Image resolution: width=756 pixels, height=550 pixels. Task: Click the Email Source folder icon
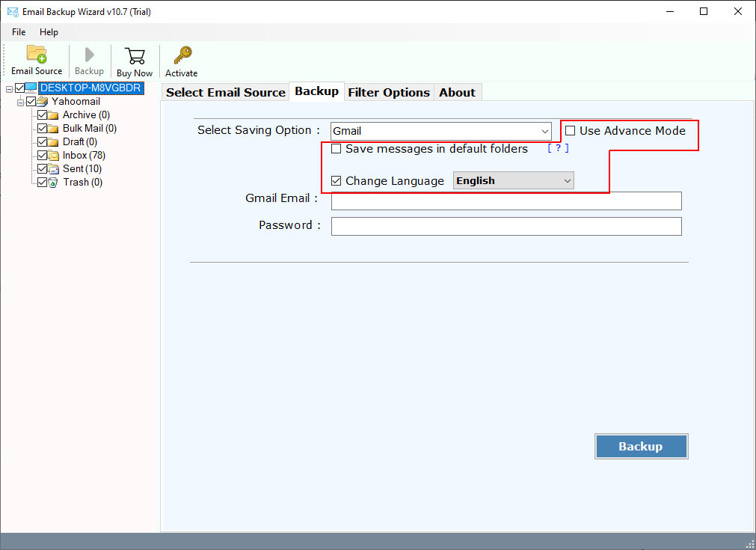[37, 54]
